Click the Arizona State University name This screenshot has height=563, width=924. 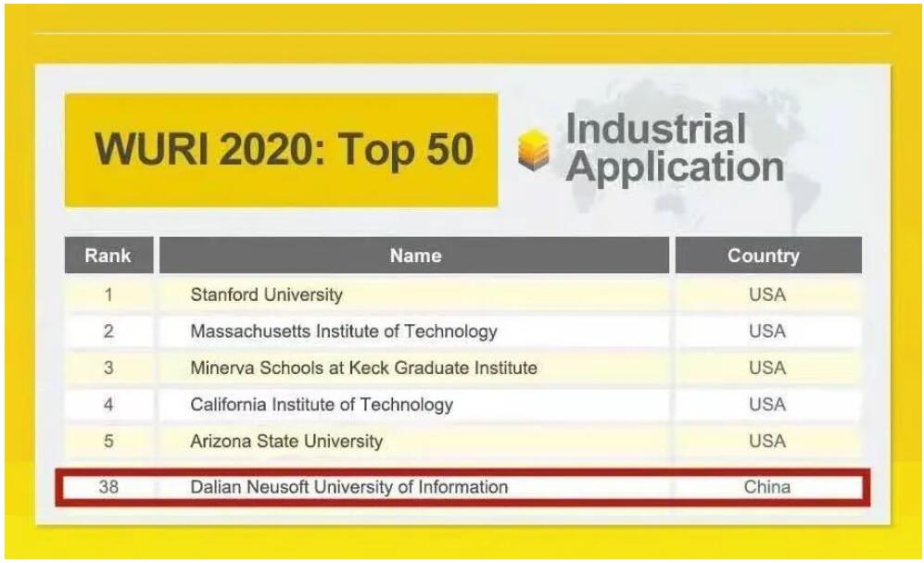pyautogui.click(x=286, y=441)
